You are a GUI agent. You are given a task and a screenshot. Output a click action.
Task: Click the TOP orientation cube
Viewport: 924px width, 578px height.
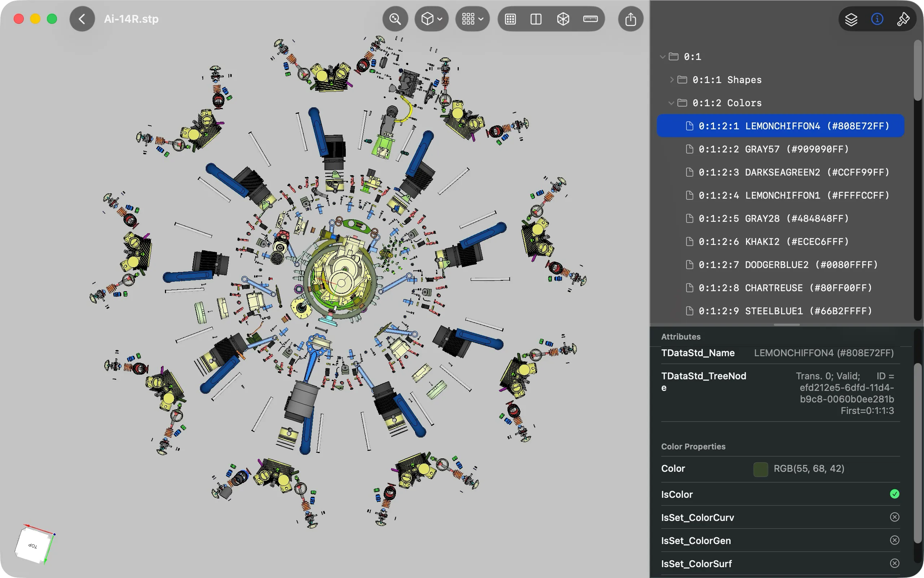click(x=34, y=545)
